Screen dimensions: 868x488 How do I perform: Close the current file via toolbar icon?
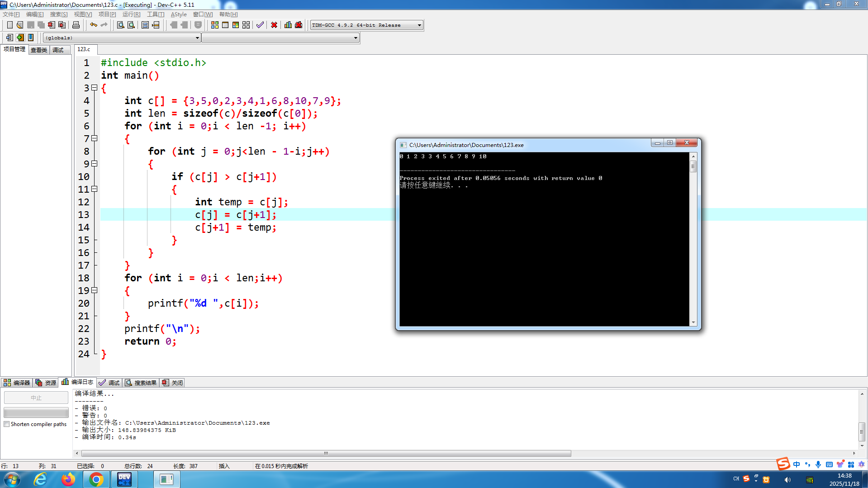52,25
